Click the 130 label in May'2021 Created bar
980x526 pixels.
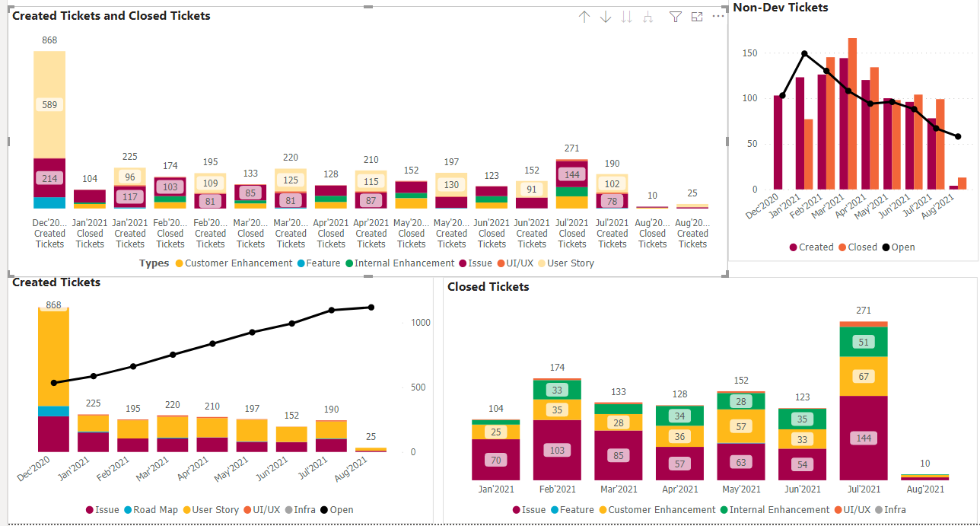click(x=452, y=185)
